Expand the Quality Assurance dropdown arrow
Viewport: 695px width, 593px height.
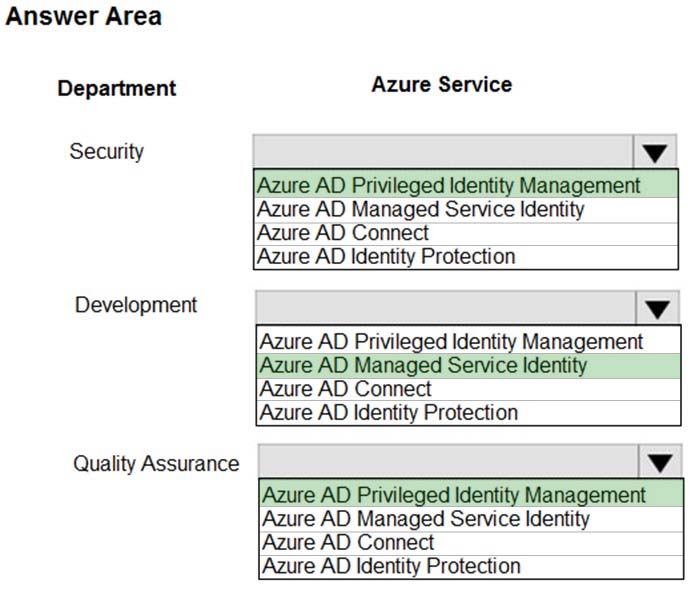pos(660,462)
